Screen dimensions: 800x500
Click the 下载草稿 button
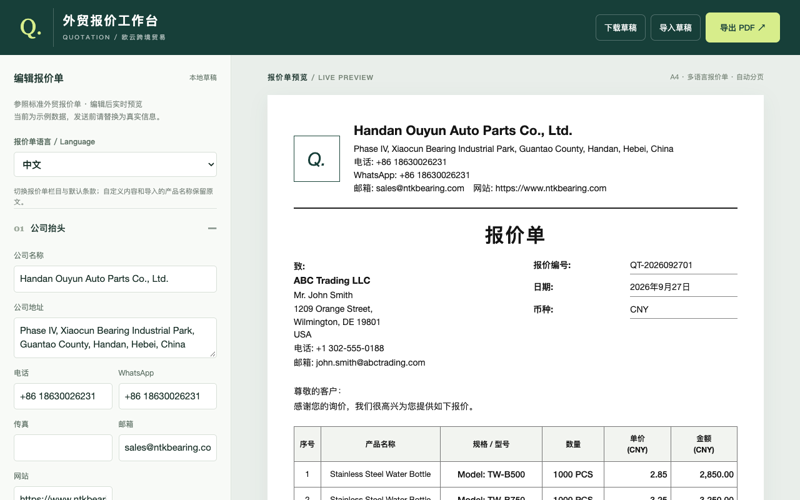click(x=620, y=28)
